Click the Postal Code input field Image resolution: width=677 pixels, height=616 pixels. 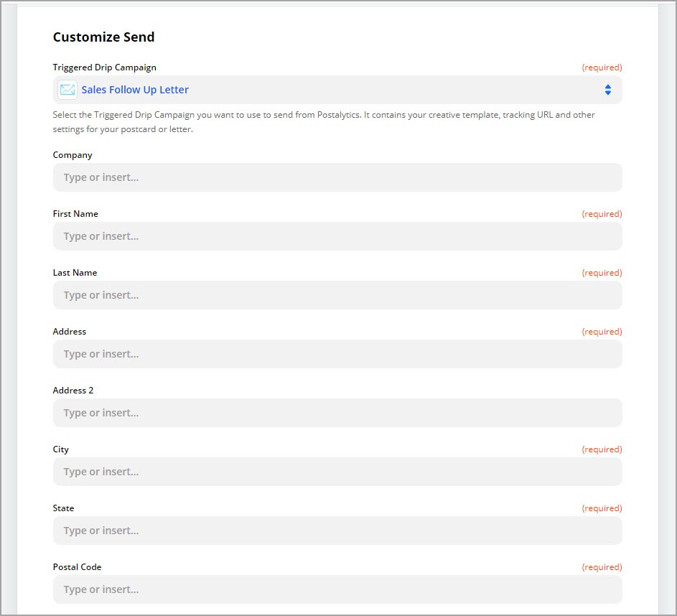coord(337,589)
